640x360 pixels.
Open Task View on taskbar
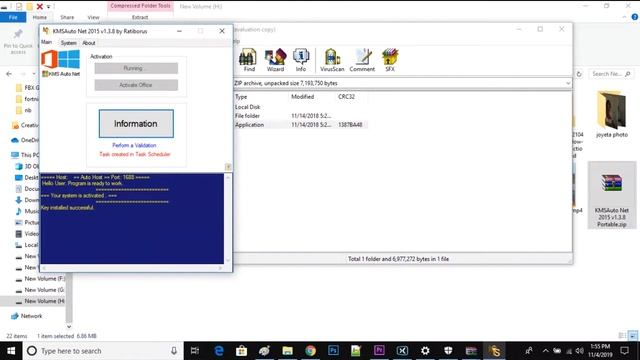tap(195, 351)
